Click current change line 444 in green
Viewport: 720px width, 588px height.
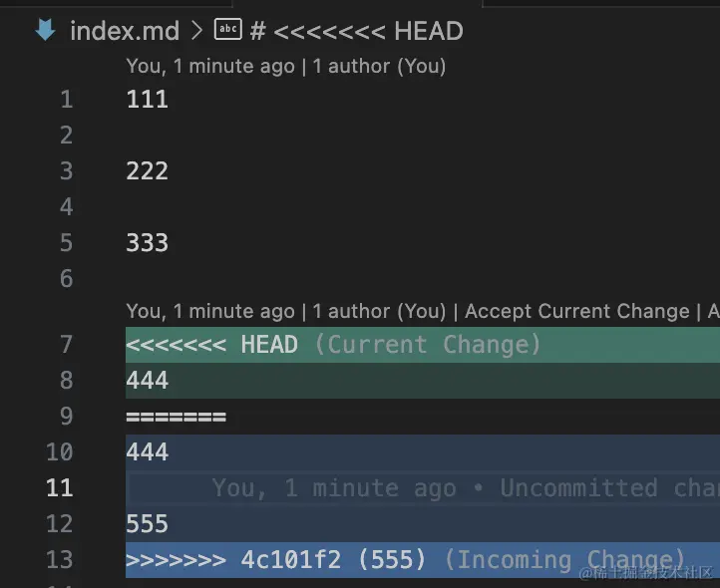(423, 381)
